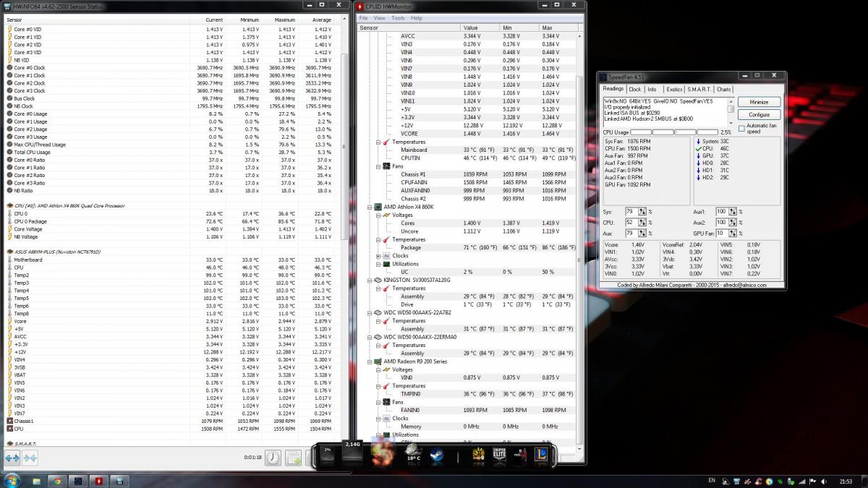Switch to the S.M.A.R.T. tab in SpeedFan
Screen dimensions: 868x488
(699, 90)
